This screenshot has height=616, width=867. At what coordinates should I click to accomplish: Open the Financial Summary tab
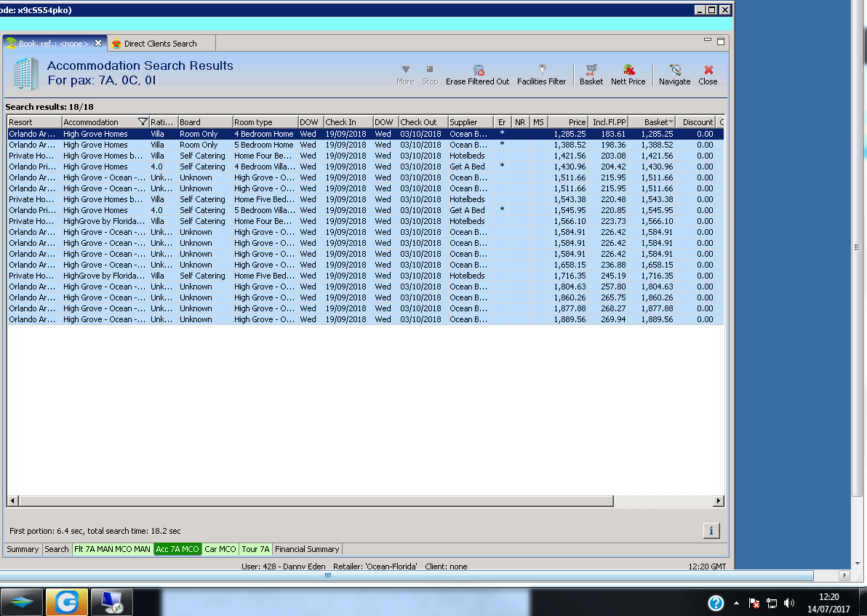tap(307, 549)
